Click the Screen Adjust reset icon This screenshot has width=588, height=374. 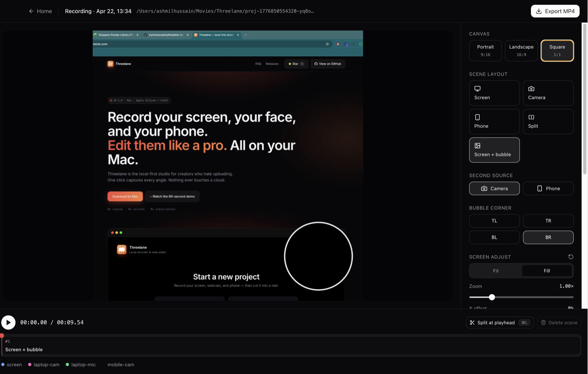[x=570, y=257]
